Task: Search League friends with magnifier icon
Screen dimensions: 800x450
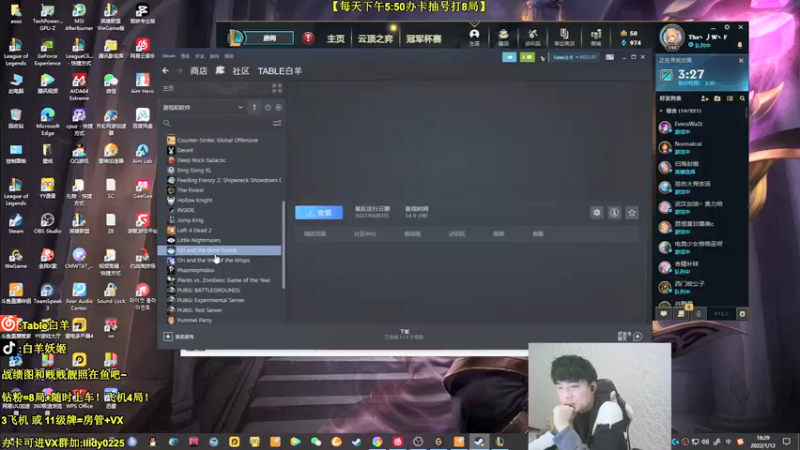Action: click(x=742, y=98)
